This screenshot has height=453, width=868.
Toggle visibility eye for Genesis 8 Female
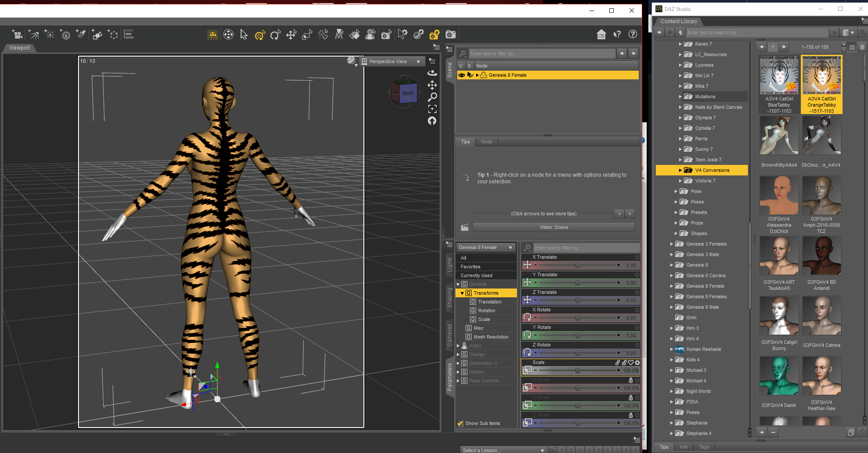[x=461, y=75]
